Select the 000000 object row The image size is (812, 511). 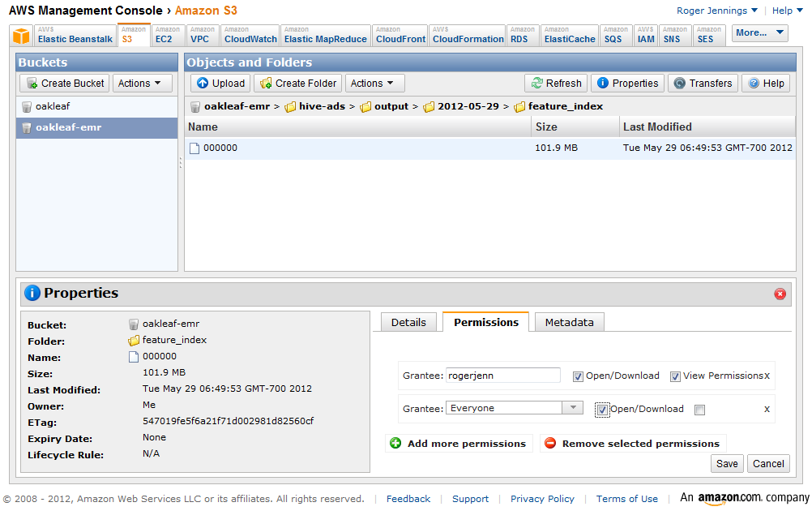point(490,148)
